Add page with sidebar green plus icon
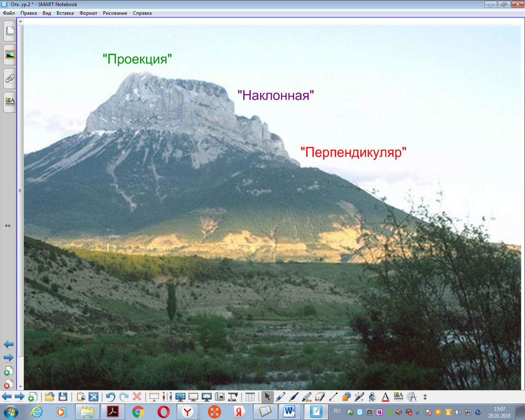This screenshot has width=525, height=420. point(9,371)
